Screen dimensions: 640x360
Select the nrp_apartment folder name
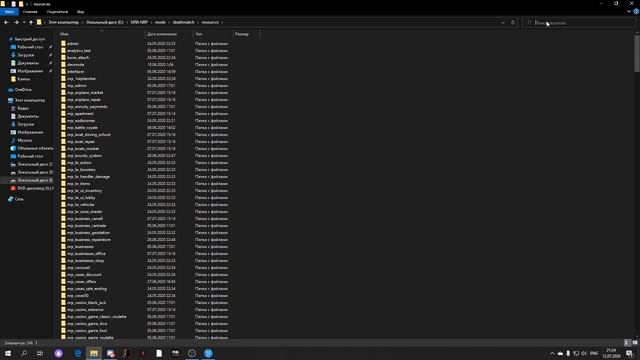click(x=80, y=114)
